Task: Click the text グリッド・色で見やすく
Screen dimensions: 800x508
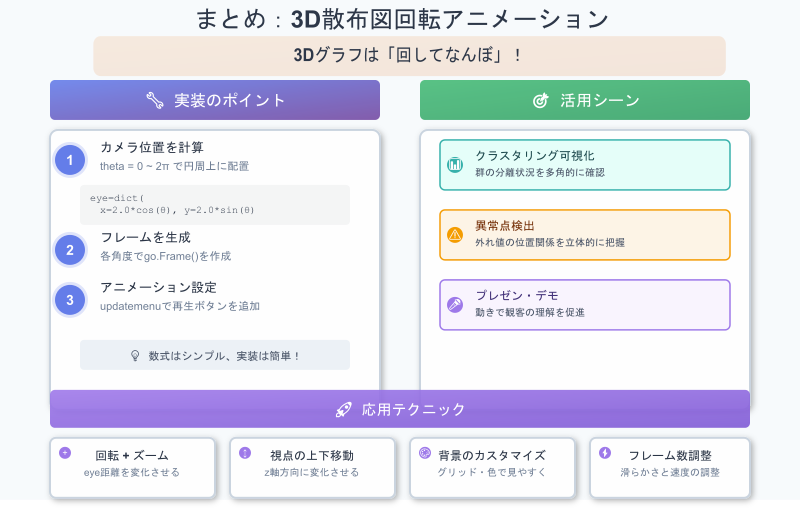Action: click(x=492, y=472)
